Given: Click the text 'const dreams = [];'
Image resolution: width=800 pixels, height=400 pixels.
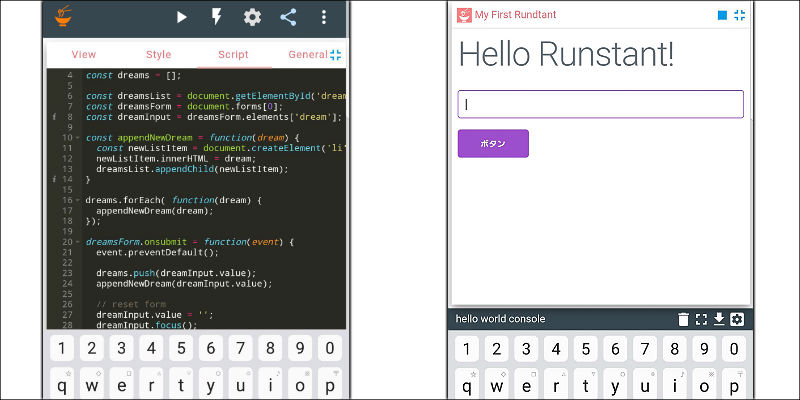Looking at the screenshot, I should 133,75.
